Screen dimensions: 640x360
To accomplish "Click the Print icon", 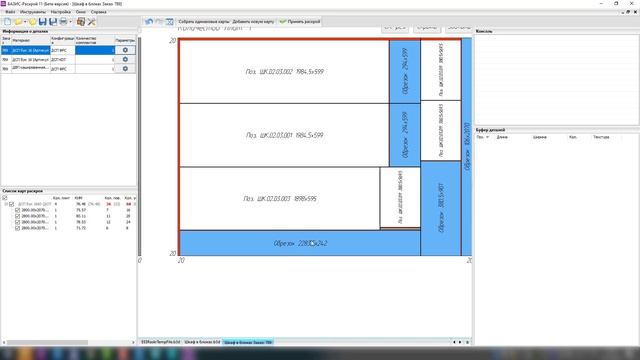I will pos(63,22).
